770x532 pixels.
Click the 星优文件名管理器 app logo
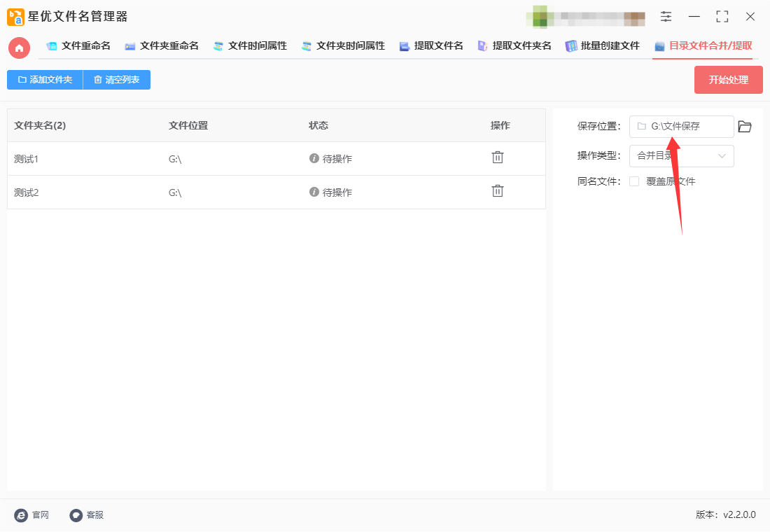15,17
